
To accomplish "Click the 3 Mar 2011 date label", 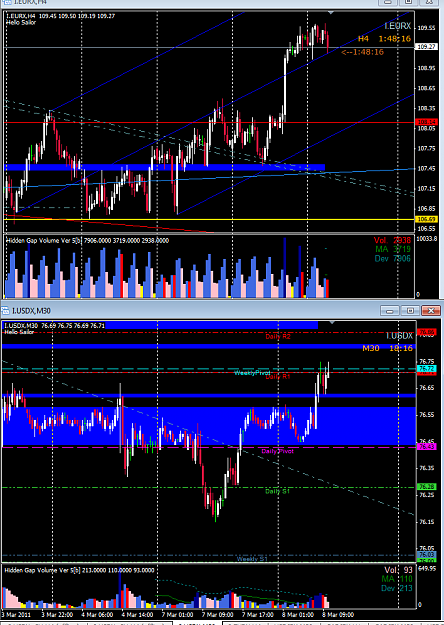I will point(18,615).
